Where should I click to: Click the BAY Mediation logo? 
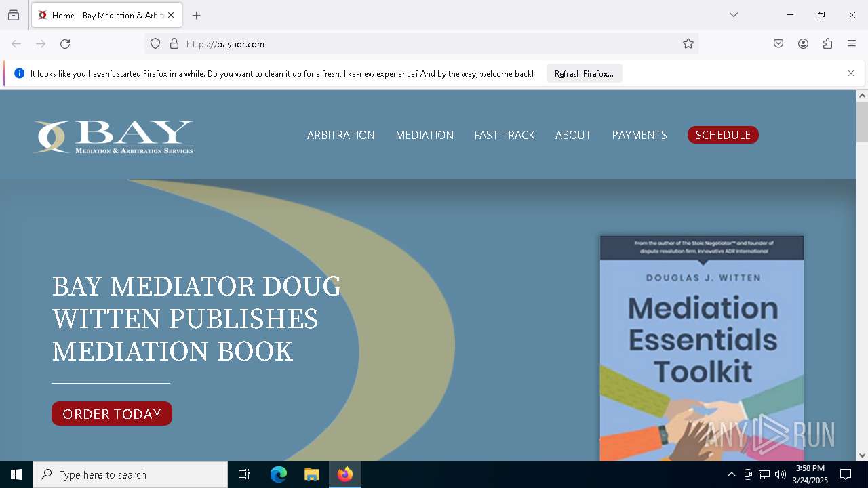pos(113,137)
